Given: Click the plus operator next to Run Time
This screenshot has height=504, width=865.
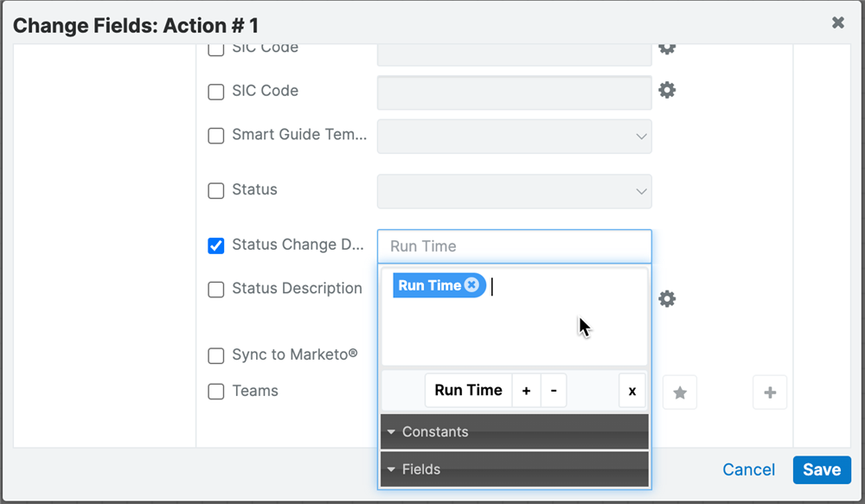Looking at the screenshot, I should pos(526,391).
